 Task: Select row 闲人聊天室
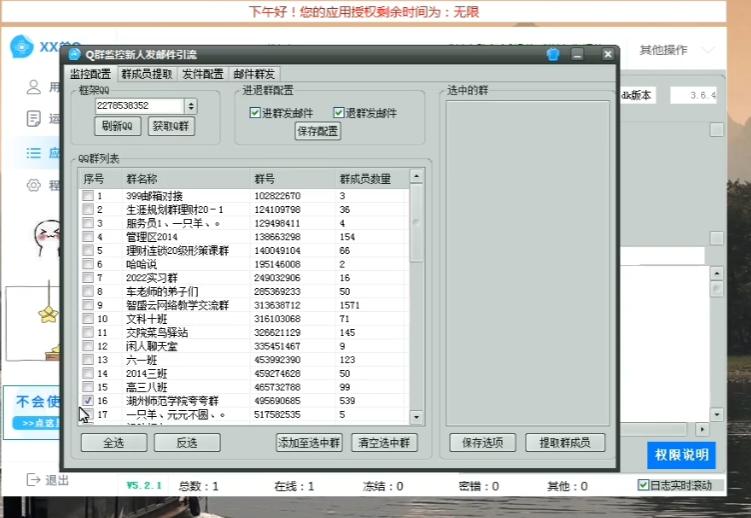coord(244,346)
